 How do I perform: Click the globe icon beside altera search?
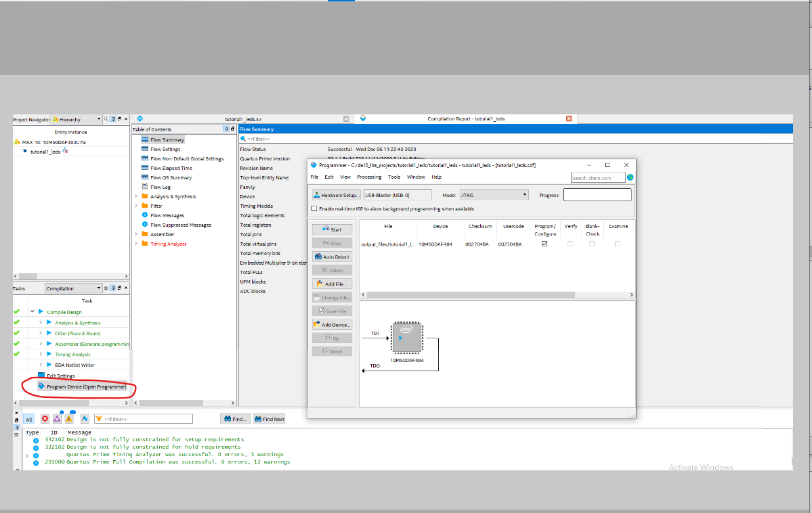tap(631, 177)
